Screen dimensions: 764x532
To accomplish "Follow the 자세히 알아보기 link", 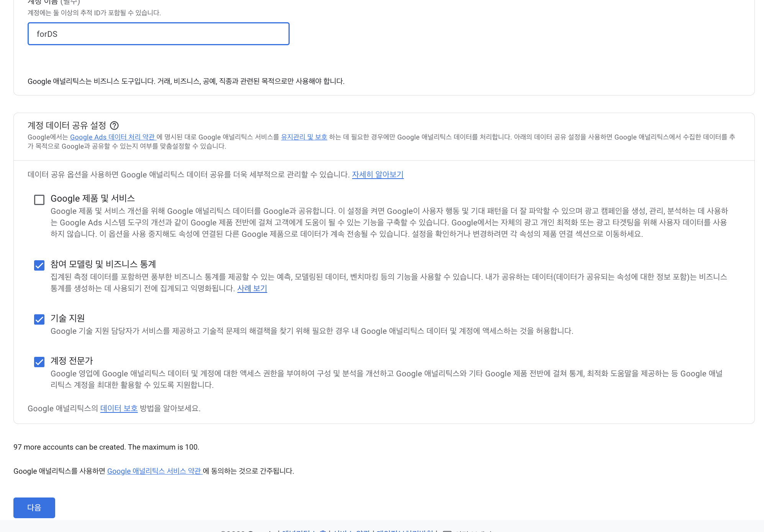I will pos(377,175).
